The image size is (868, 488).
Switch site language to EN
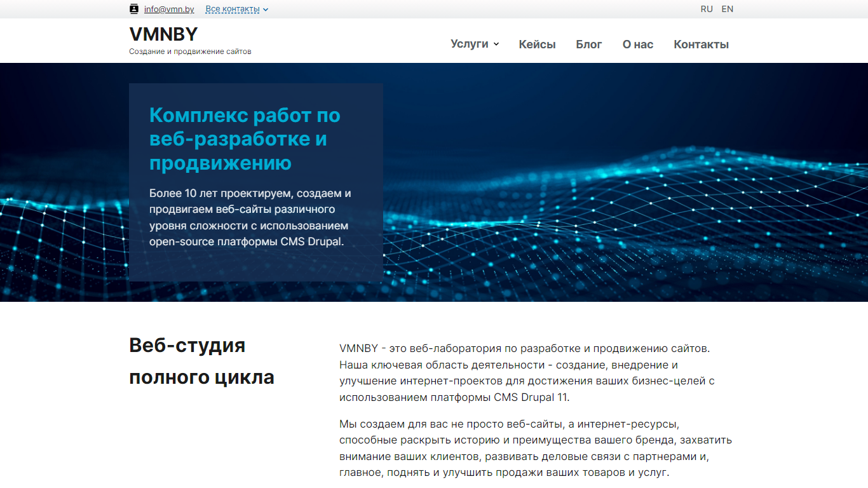(728, 9)
